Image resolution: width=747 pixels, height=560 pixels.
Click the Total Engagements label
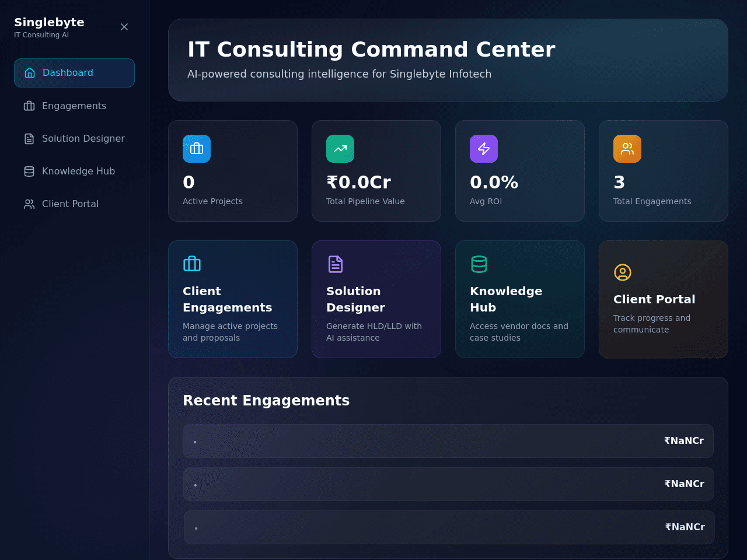tap(652, 201)
